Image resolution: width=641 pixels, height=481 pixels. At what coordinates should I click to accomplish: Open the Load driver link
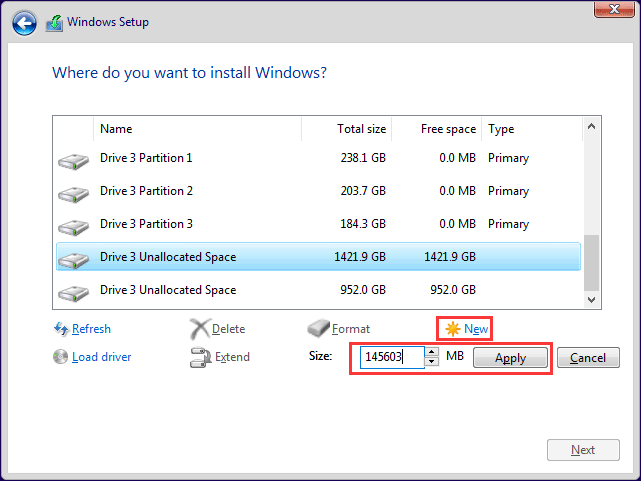point(101,357)
